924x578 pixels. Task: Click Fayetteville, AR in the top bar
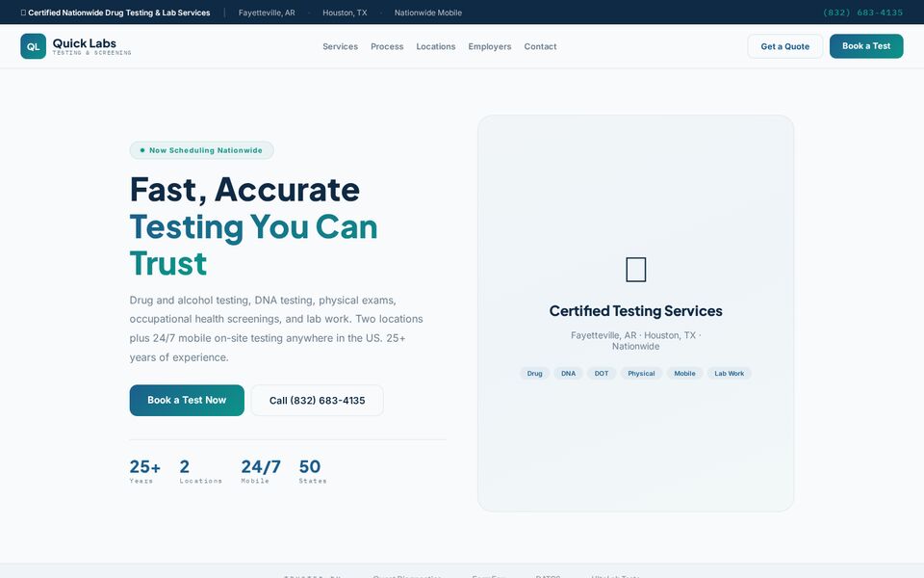pyautogui.click(x=267, y=13)
